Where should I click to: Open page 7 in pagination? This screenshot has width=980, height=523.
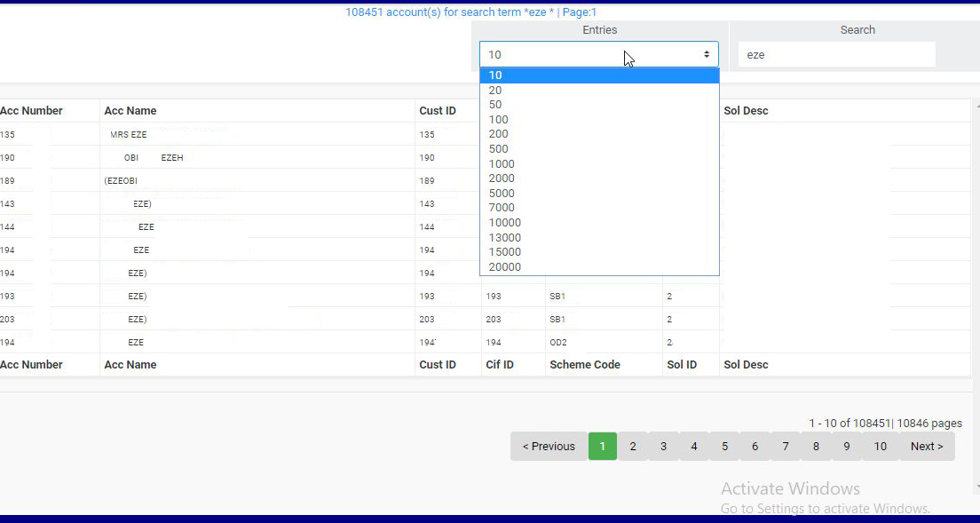[x=786, y=447]
